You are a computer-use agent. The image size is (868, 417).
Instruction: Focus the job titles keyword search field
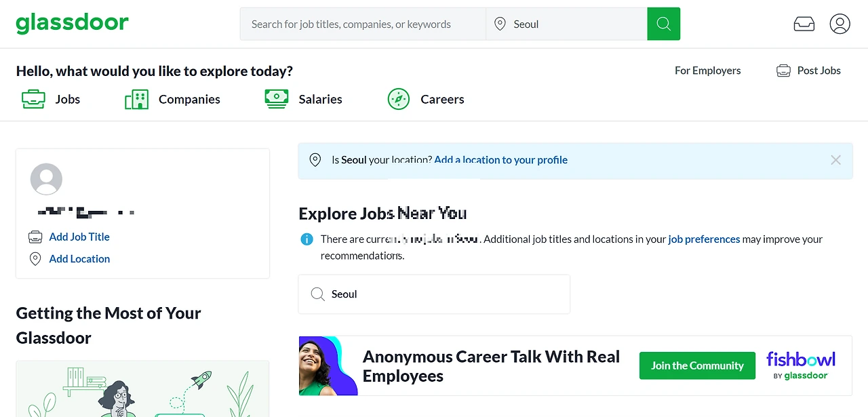pos(363,24)
